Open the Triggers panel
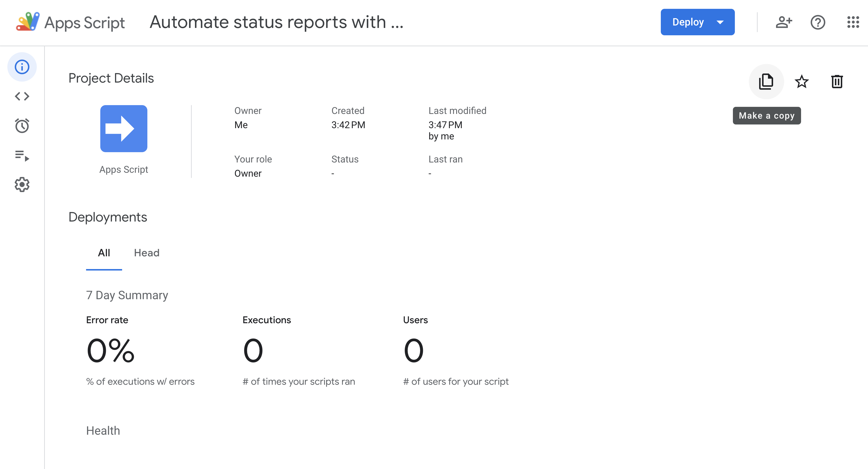This screenshot has width=868, height=469. point(22,126)
